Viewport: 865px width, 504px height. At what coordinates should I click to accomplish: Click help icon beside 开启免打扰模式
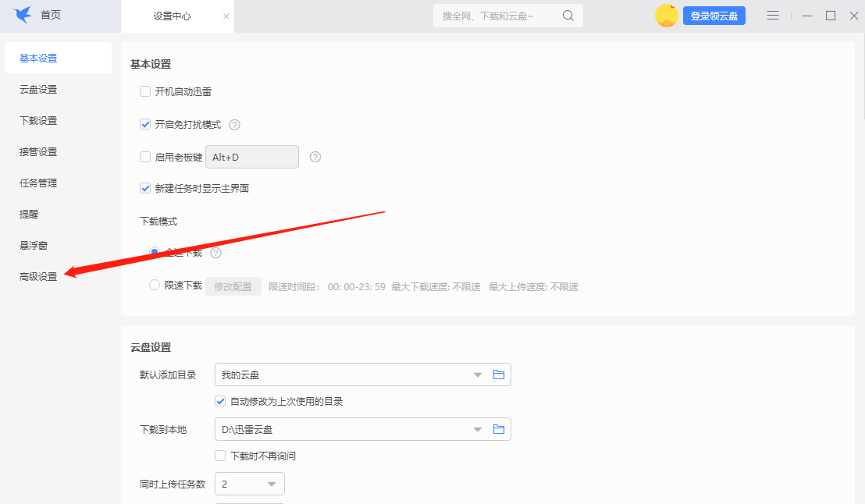click(234, 125)
